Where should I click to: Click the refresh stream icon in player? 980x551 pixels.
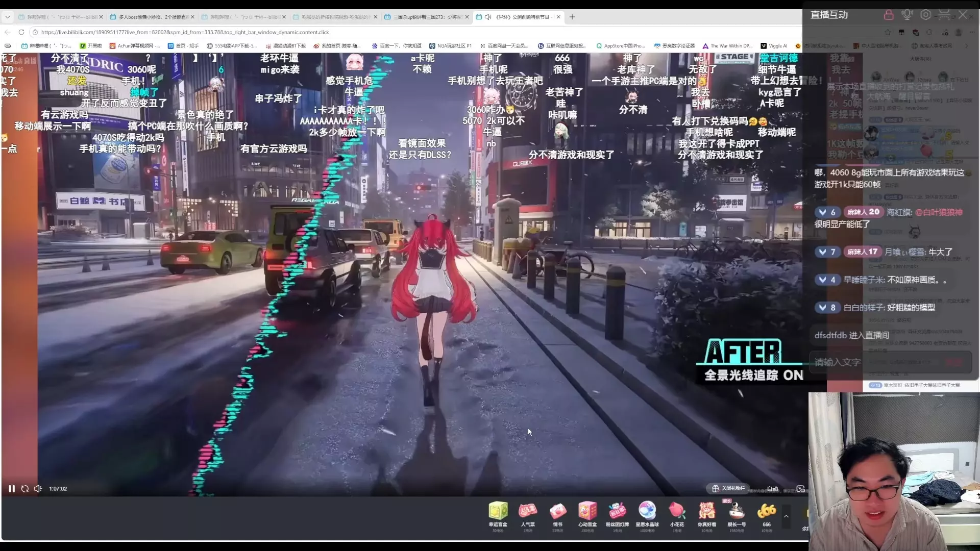click(x=24, y=489)
